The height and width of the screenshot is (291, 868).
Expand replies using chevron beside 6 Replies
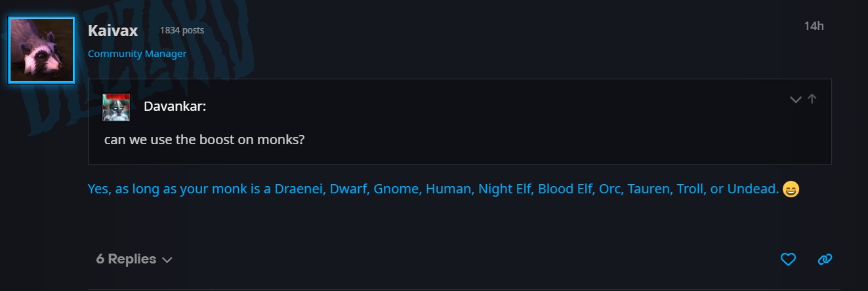167,260
